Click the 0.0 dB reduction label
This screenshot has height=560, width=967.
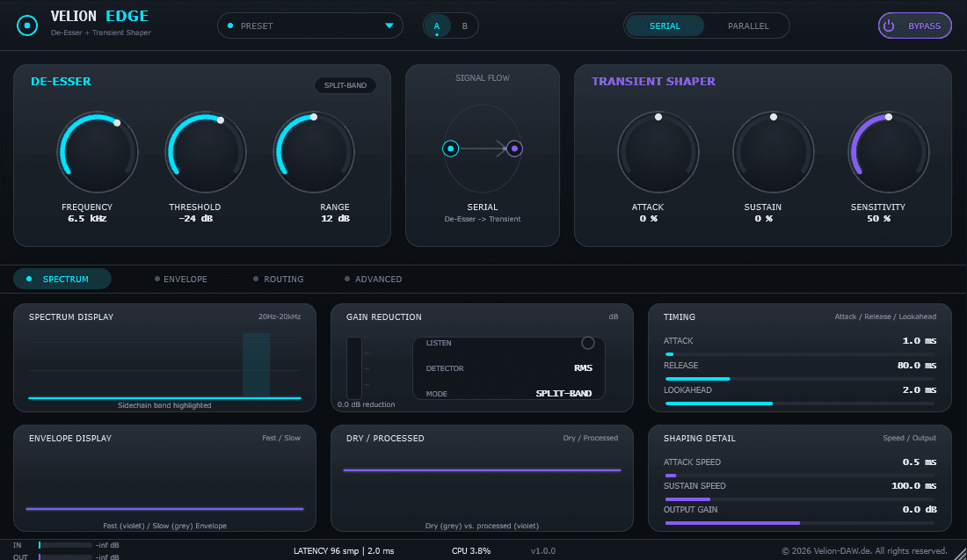[366, 404]
